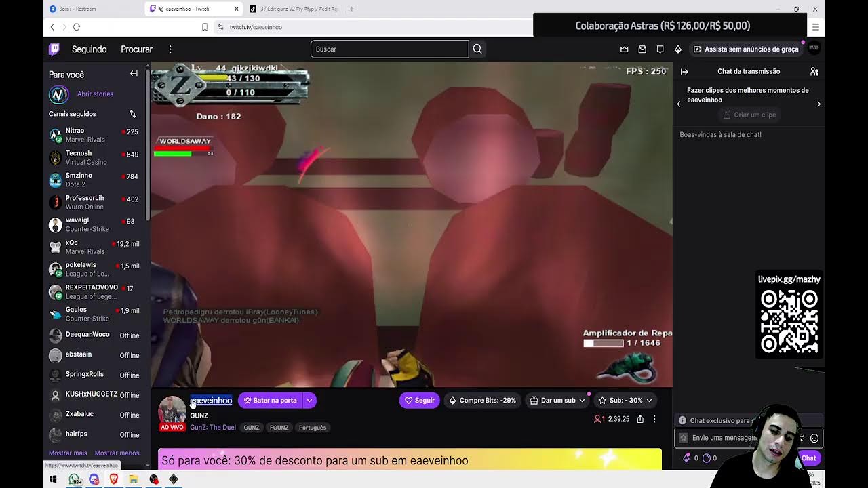Screen dimensions: 868x488
Task: Collapse the stream chat panel
Action: click(x=684, y=71)
